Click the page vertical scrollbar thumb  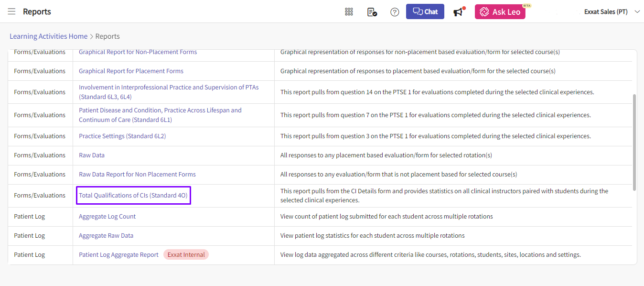[634, 142]
